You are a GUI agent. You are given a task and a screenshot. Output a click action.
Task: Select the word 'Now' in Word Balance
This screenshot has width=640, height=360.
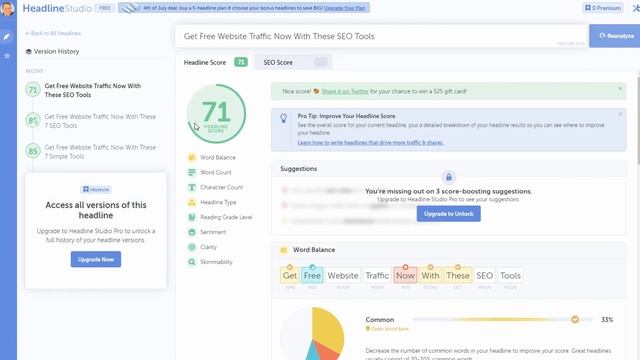pos(405,276)
